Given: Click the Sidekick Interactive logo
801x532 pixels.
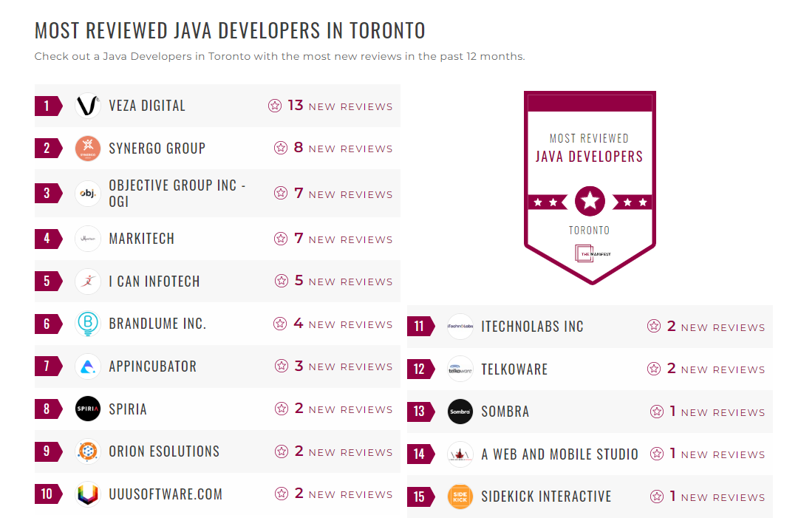Looking at the screenshot, I should click(x=460, y=497).
